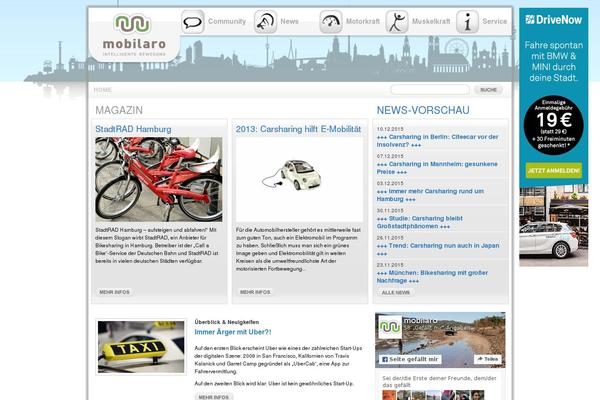600x400 pixels.
Task: Open the Service menu item
Action: [x=494, y=21]
